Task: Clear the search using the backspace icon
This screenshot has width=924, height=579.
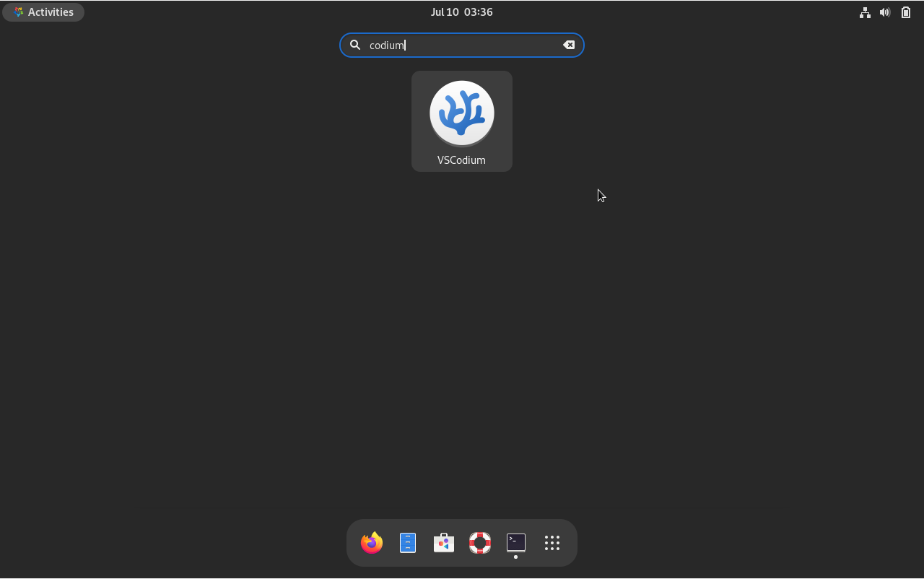Action: (x=569, y=45)
